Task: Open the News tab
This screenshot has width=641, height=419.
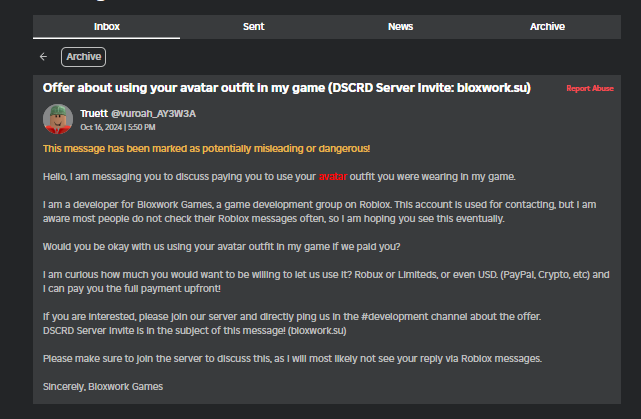Action: [x=400, y=27]
